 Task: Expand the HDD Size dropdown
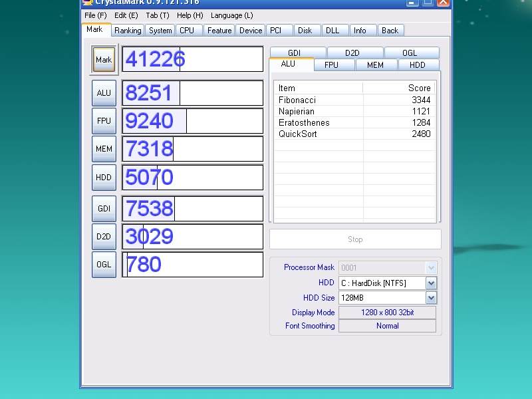431,298
